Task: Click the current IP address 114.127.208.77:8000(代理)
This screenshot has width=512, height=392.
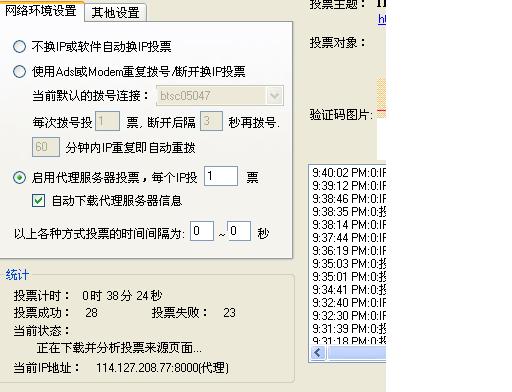Action: click(x=163, y=368)
